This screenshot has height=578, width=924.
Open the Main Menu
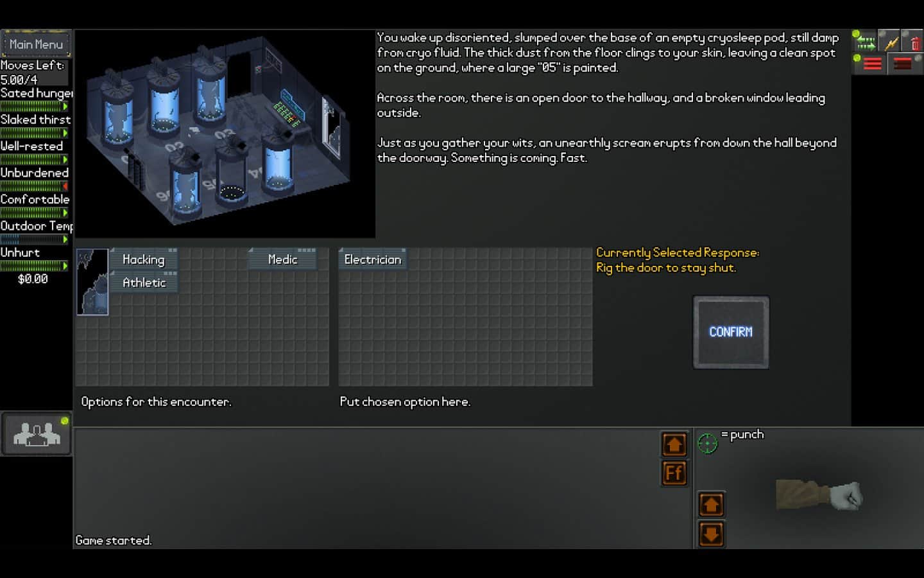click(x=36, y=44)
